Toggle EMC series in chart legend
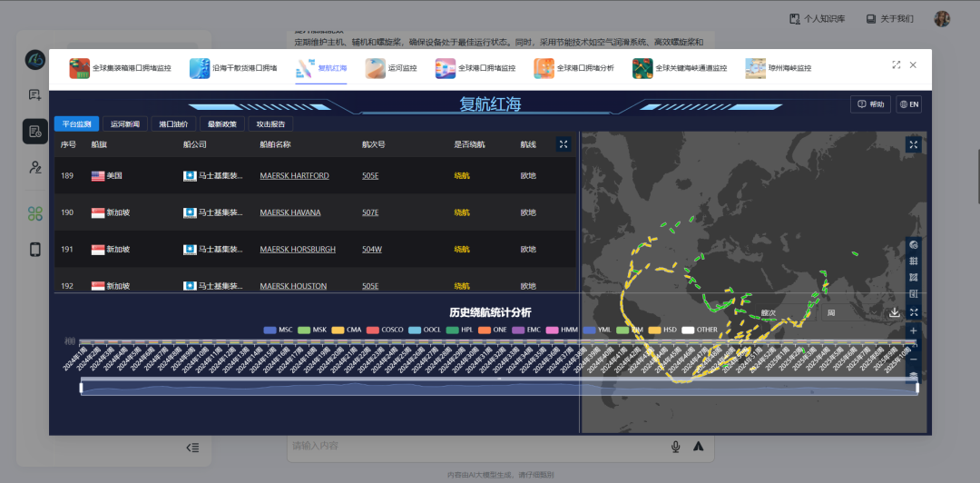Viewport: 980px width, 483px height. click(x=526, y=330)
